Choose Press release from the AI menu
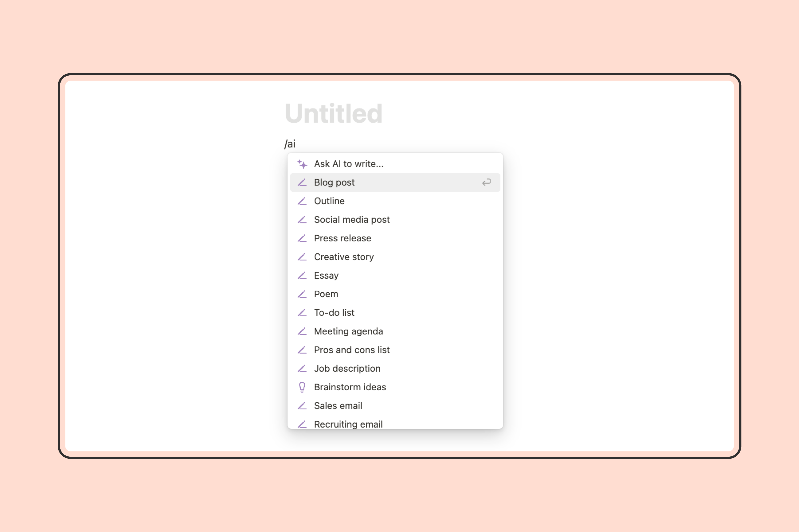 click(x=395, y=239)
